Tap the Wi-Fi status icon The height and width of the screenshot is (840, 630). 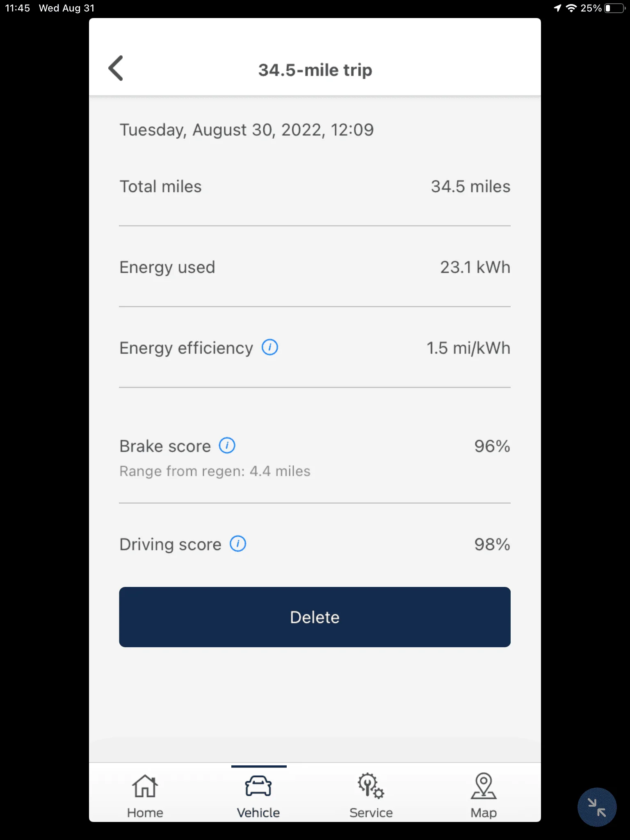click(x=571, y=8)
